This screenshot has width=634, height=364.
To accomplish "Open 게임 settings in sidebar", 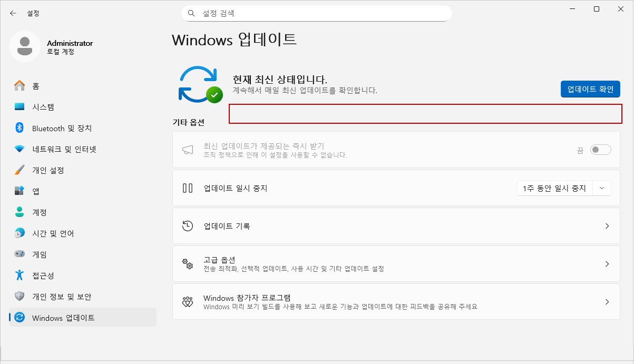I will pos(83,254).
